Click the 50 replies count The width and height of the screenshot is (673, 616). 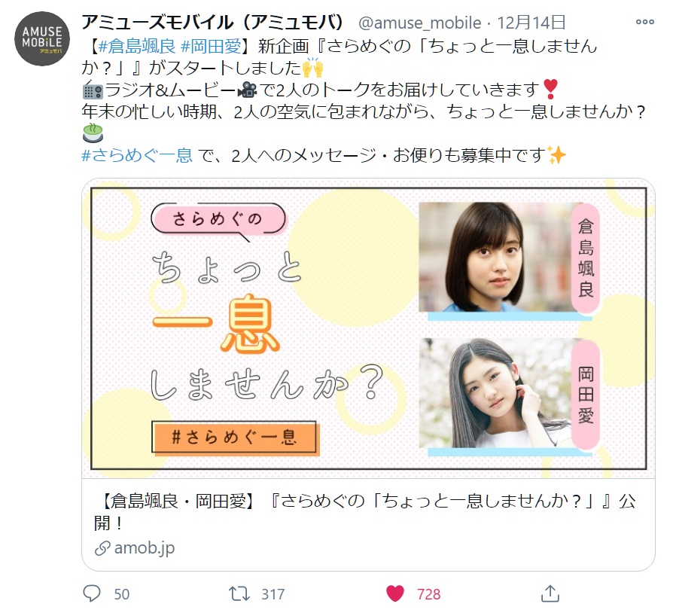click(x=122, y=594)
